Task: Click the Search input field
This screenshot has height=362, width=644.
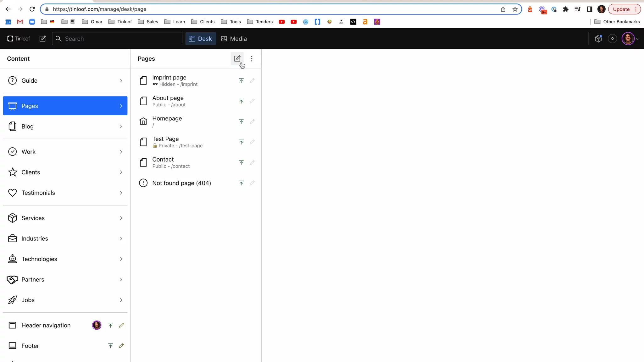Action: pyautogui.click(x=117, y=39)
